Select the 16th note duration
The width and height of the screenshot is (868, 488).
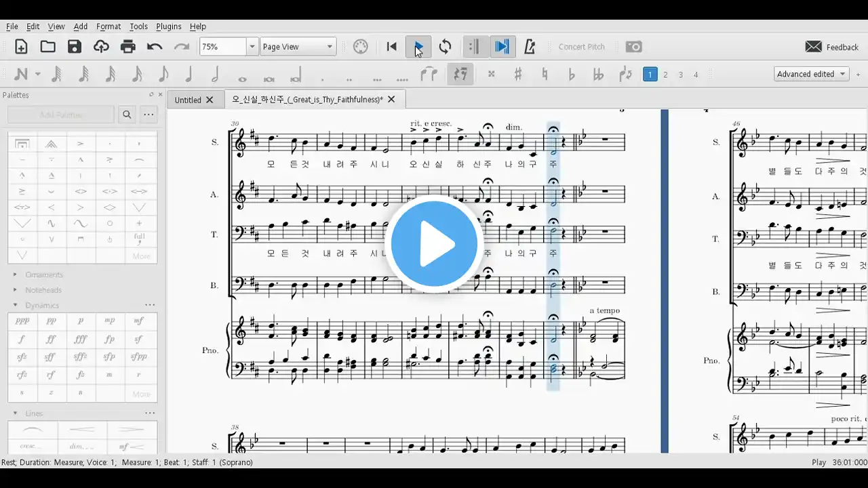pos(136,74)
